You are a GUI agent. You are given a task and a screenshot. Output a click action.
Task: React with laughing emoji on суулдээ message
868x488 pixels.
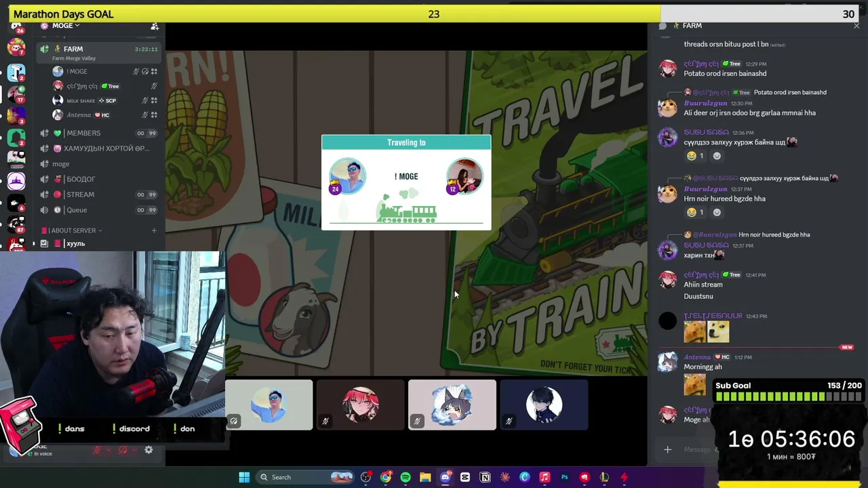coord(694,156)
